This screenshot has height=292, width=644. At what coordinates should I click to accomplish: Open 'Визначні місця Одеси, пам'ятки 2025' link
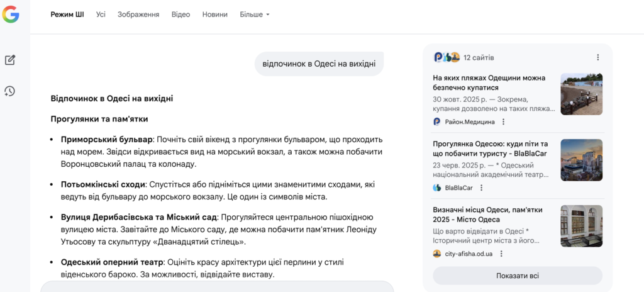pyautogui.click(x=489, y=215)
